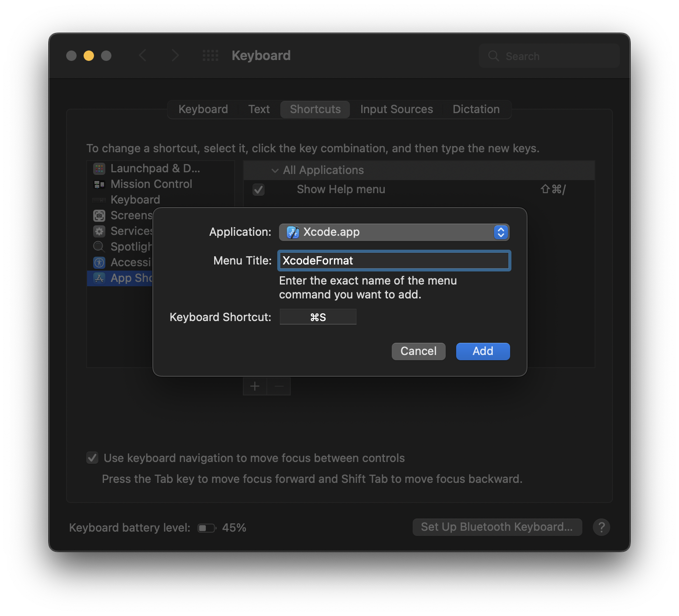Click the ⇧⌘/ shortcut key combination
The width and height of the screenshot is (679, 616).
click(x=553, y=190)
